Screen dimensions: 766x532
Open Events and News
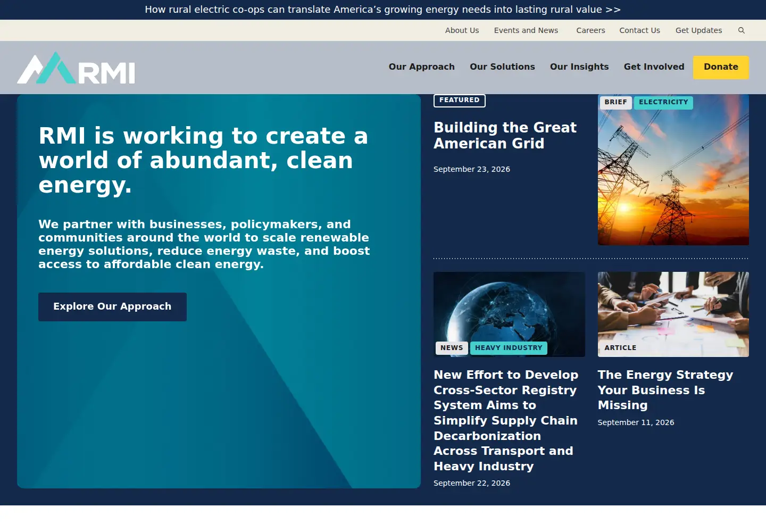(x=526, y=30)
